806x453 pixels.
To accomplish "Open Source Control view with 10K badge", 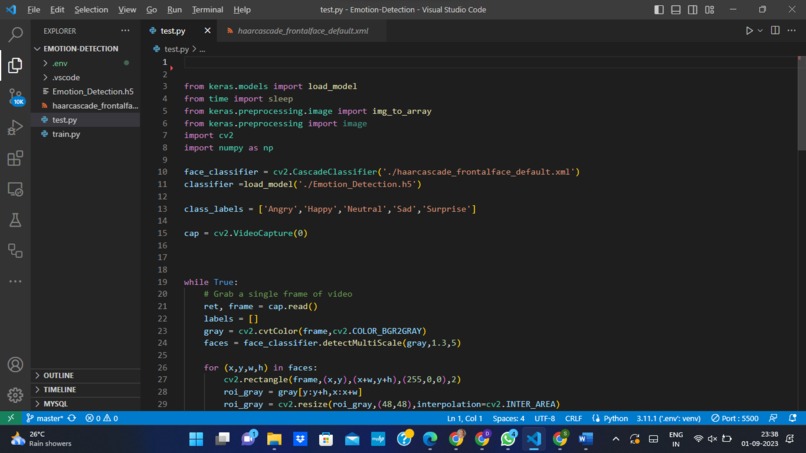I will pyautogui.click(x=15, y=97).
